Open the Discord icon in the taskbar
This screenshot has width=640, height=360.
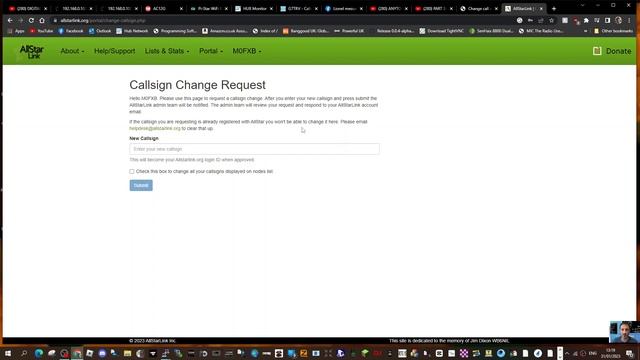[x=102, y=353]
